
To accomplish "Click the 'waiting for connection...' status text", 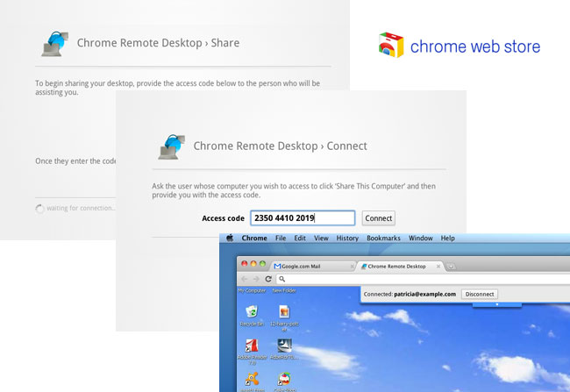I will click(x=81, y=208).
